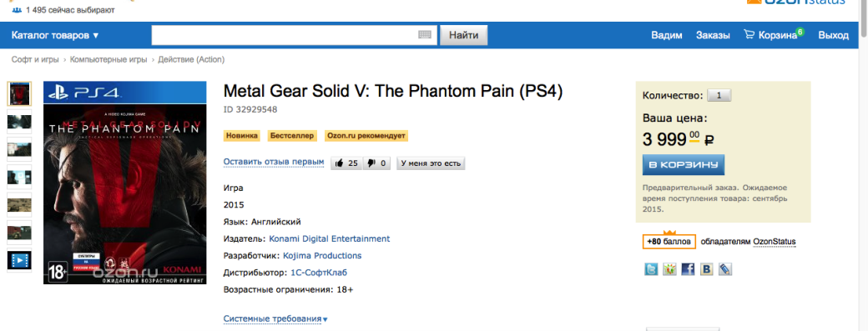
Task: Click the search input field
Action: (x=285, y=35)
